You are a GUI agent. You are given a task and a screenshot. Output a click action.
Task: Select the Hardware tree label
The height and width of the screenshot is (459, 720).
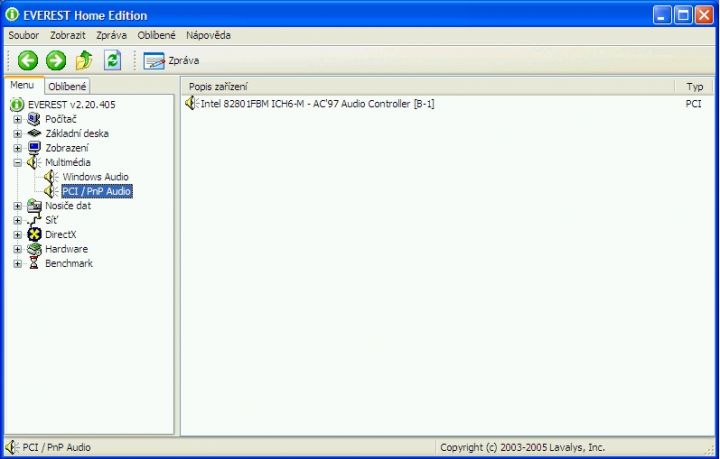[x=66, y=249]
